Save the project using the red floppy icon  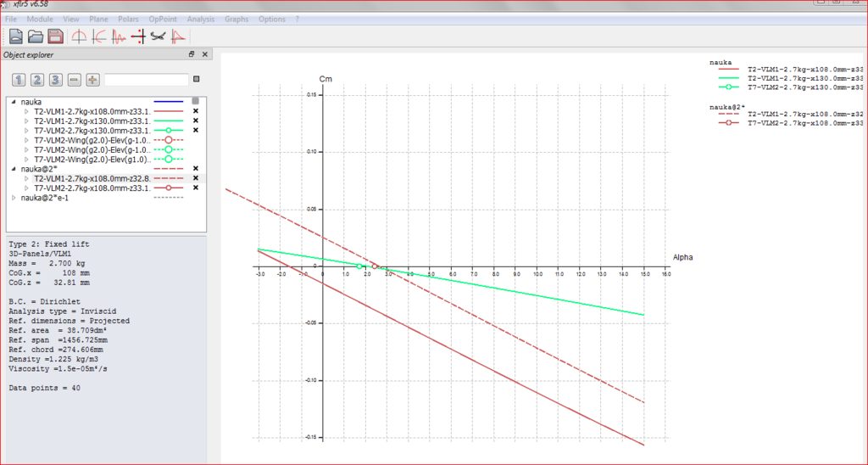[x=55, y=36]
